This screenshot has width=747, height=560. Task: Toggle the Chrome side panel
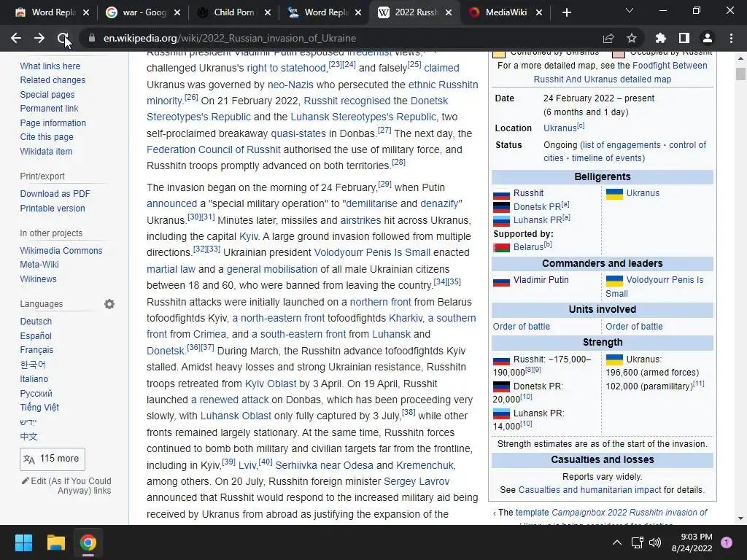click(684, 38)
